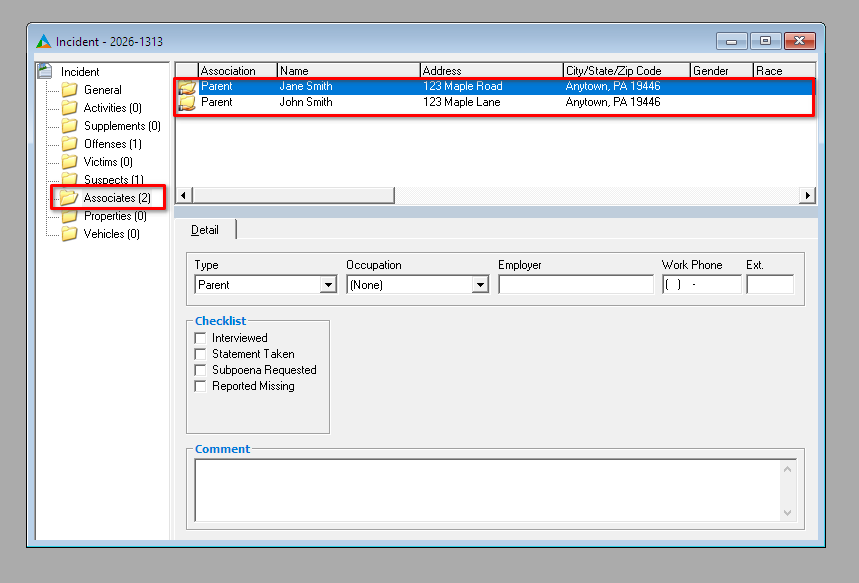The width and height of the screenshot is (859, 583).
Task: Toggle the Interviewed checkbox
Action: (201, 338)
